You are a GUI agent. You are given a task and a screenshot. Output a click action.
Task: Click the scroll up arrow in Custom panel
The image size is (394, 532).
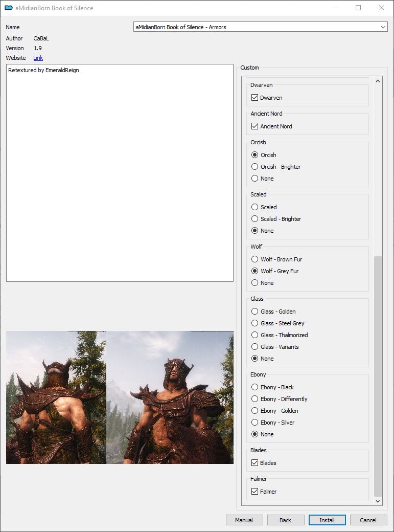378,81
